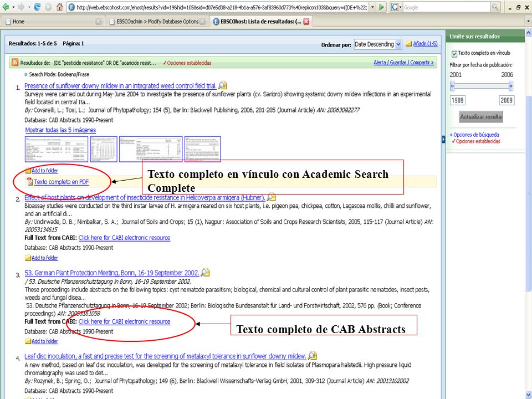Open the Ordenar por Date Descending dropdown

click(377, 44)
